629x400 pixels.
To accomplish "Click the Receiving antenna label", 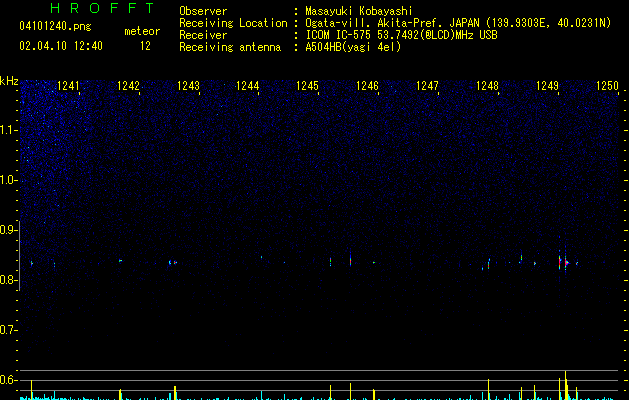I will 230,47.
